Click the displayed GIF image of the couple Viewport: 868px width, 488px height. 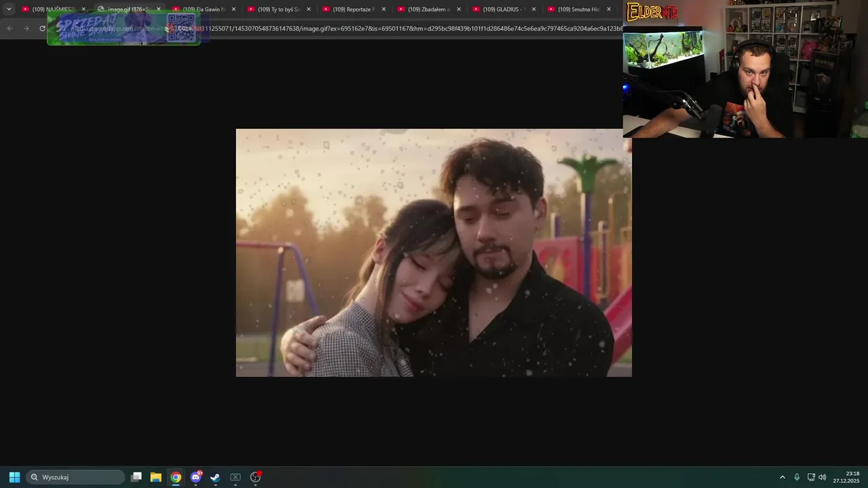(434, 253)
